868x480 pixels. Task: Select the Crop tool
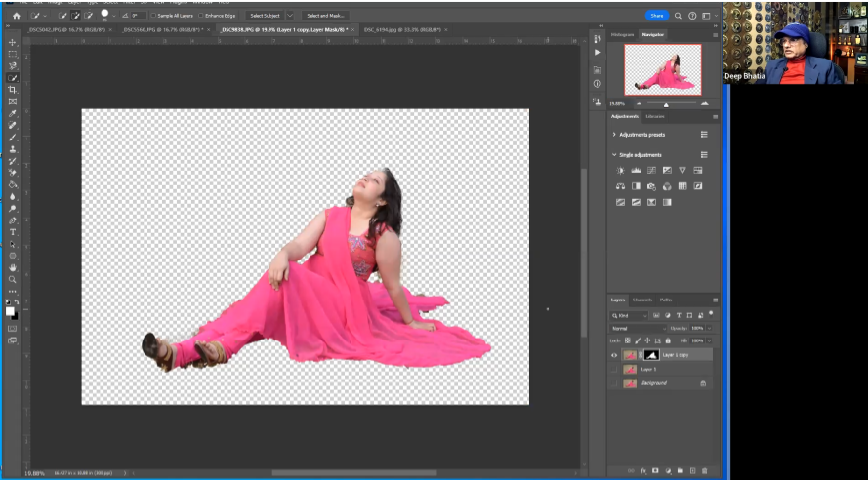pyautogui.click(x=13, y=90)
